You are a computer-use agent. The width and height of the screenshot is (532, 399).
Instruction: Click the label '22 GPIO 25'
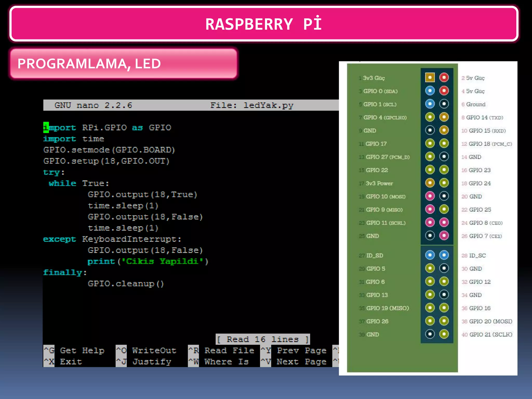click(476, 210)
